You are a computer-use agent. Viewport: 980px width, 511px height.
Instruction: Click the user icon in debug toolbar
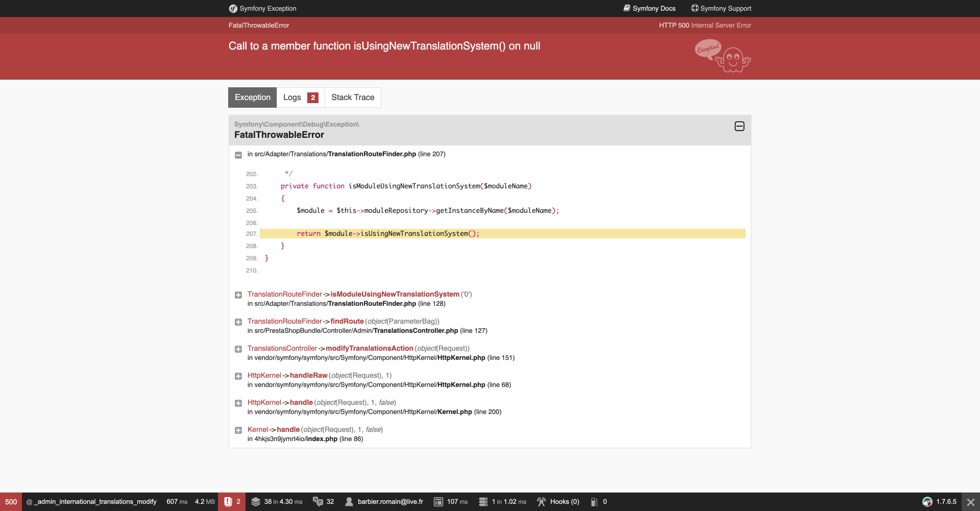coord(349,502)
